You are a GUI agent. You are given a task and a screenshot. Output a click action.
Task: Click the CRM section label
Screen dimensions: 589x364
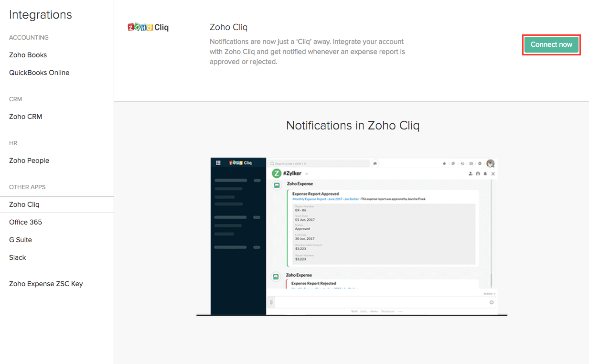(16, 99)
